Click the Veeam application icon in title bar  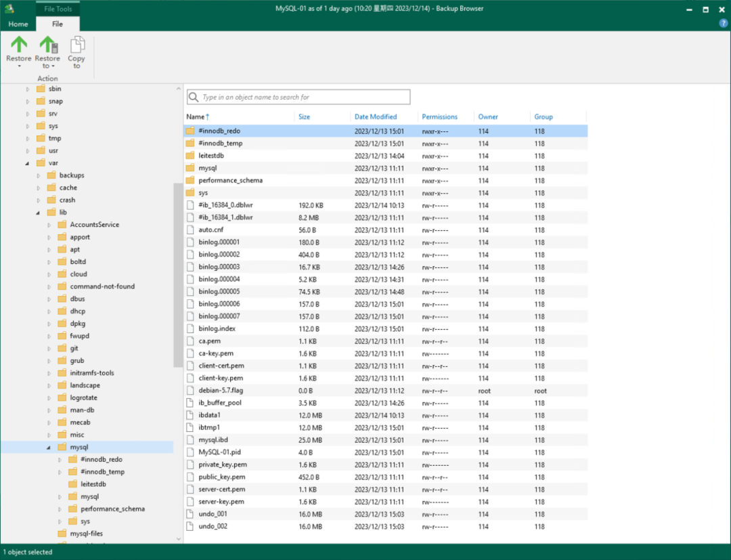(x=9, y=8)
